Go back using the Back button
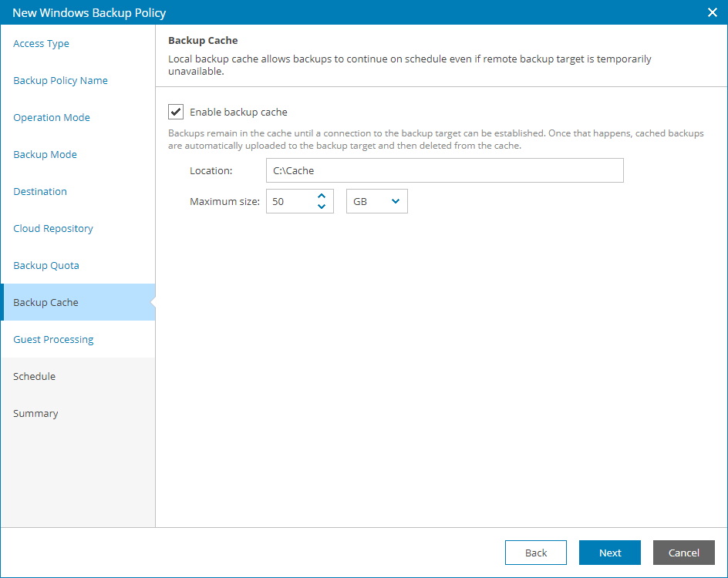This screenshot has width=728, height=578. (535, 553)
